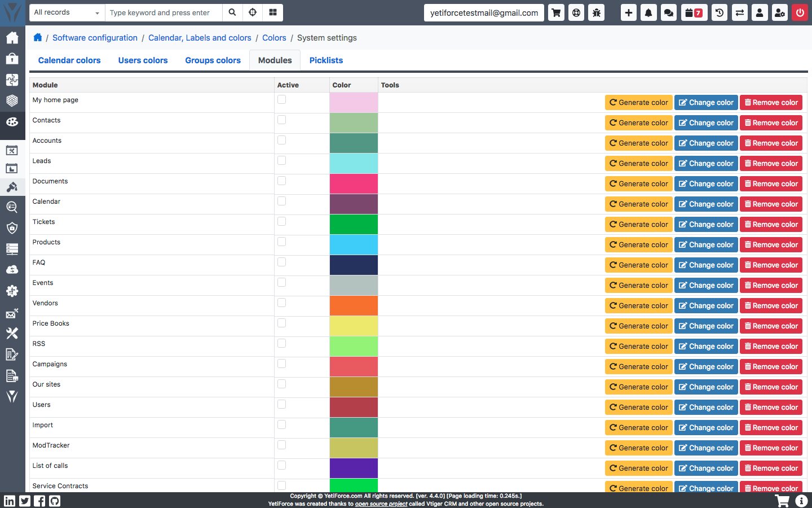Screen dimensions: 812x508
Task: Open the Users colors tab
Action: 143,60
